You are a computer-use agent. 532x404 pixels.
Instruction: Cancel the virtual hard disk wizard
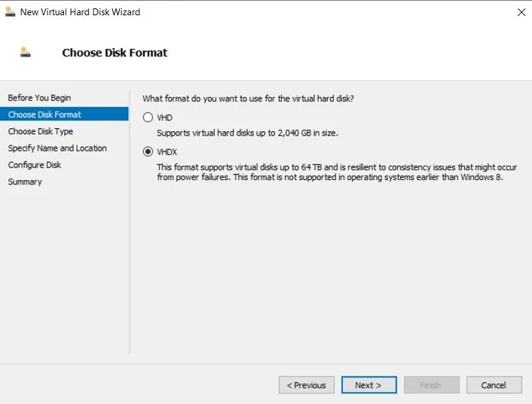point(494,385)
